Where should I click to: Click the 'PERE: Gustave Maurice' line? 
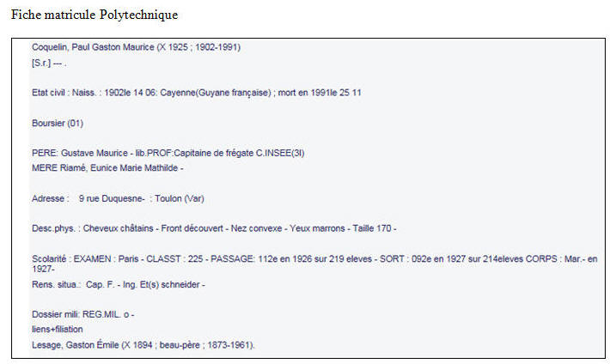[82, 153]
